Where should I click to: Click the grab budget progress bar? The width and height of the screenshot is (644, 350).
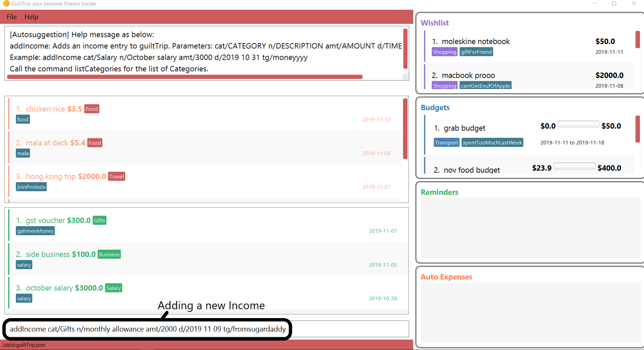tap(578, 124)
